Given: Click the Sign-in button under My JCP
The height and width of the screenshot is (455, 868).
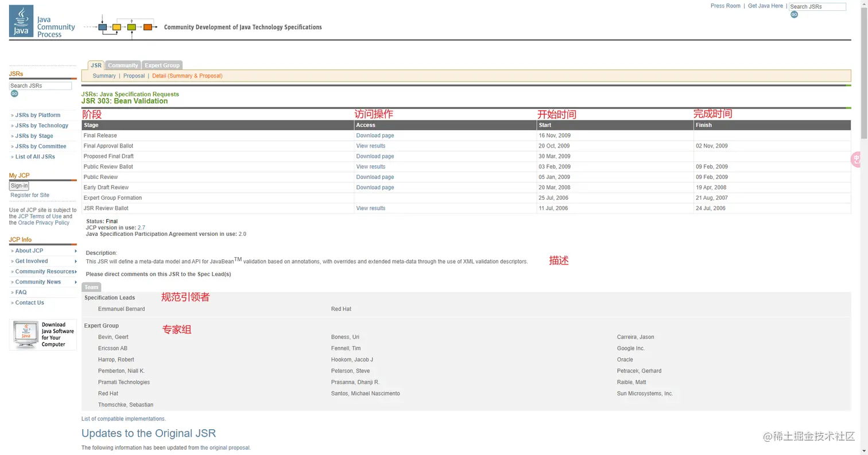Looking at the screenshot, I should click(x=19, y=186).
